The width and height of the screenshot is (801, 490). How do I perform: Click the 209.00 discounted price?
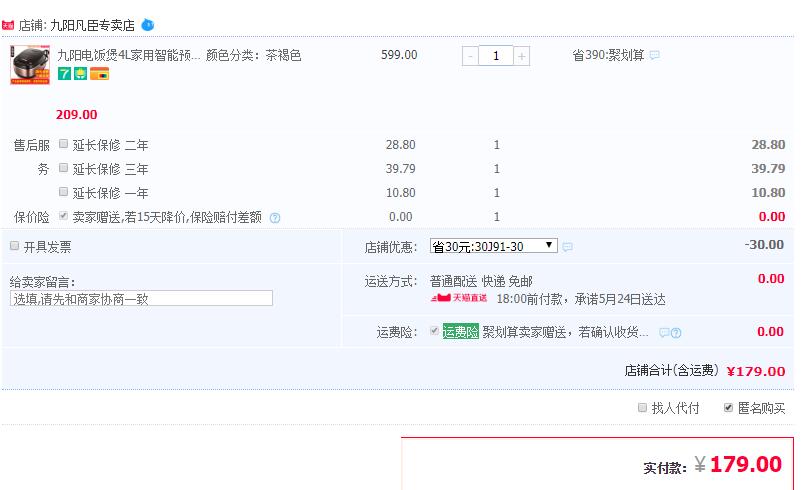(x=77, y=114)
